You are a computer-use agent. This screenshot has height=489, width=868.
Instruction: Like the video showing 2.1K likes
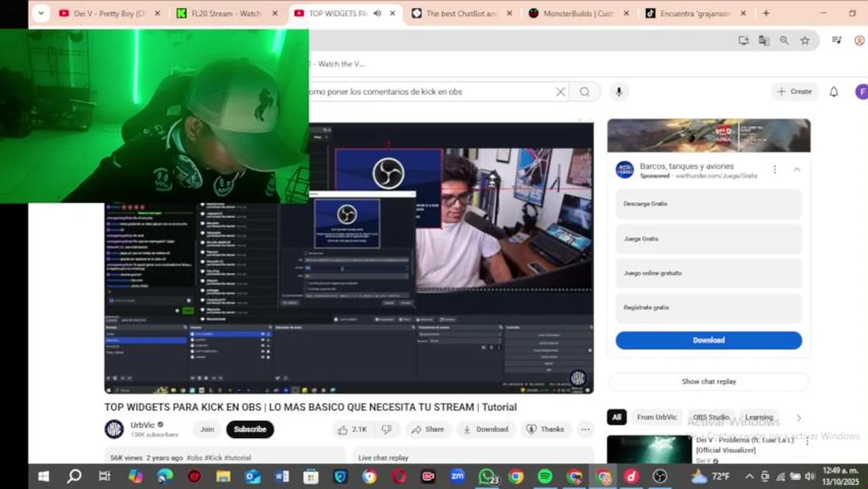352,429
